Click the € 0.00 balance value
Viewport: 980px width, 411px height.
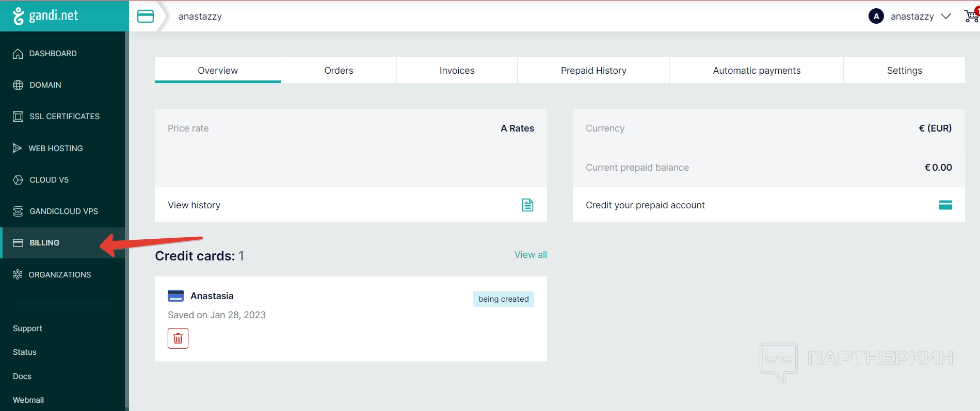[x=938, y=168]
